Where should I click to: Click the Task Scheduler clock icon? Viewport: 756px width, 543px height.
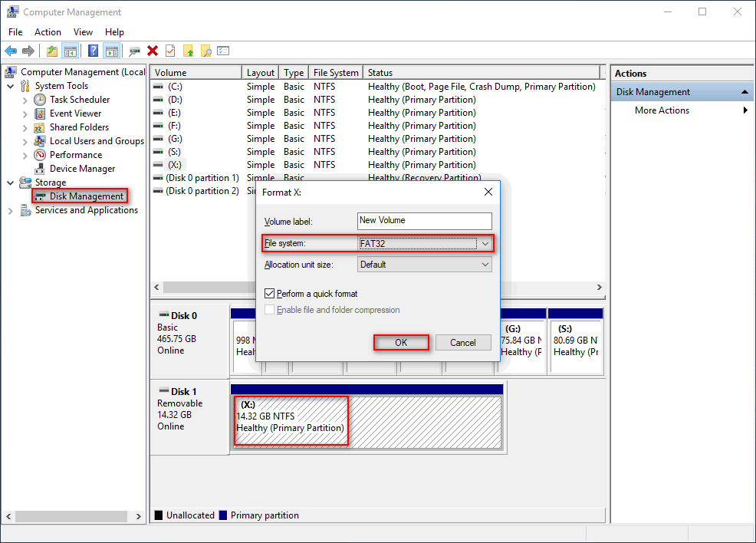click(x=40, y=100)
